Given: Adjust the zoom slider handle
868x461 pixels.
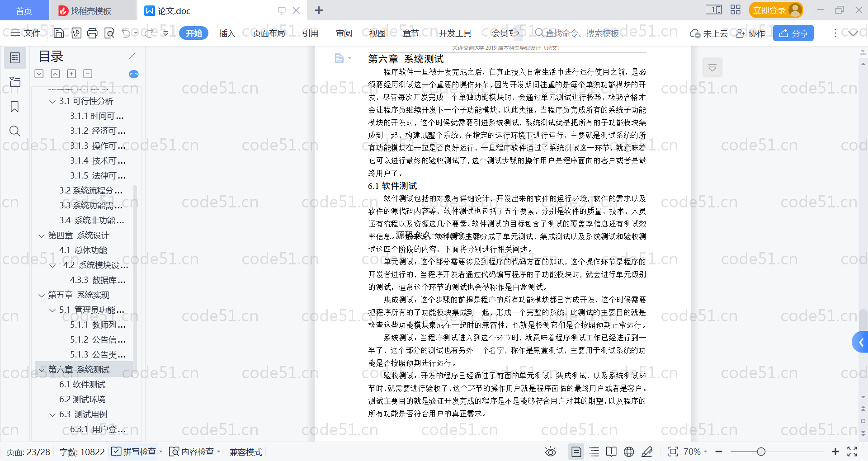Looking at the screenshot, I should [x=761, y=452].
